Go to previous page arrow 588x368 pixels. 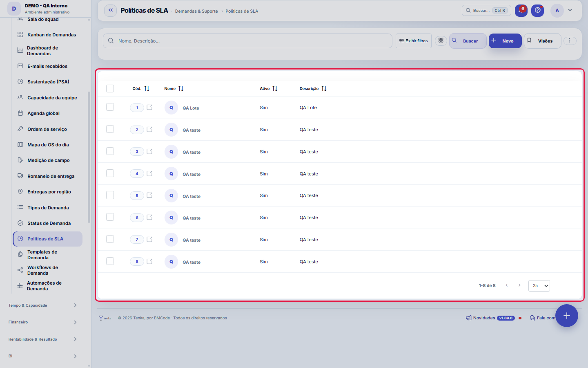click(507, 285)
